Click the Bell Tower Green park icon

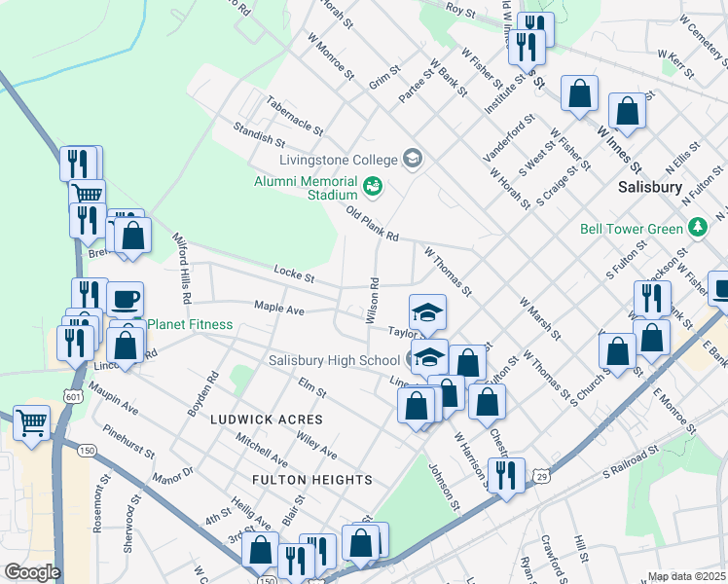coord(698,228)
